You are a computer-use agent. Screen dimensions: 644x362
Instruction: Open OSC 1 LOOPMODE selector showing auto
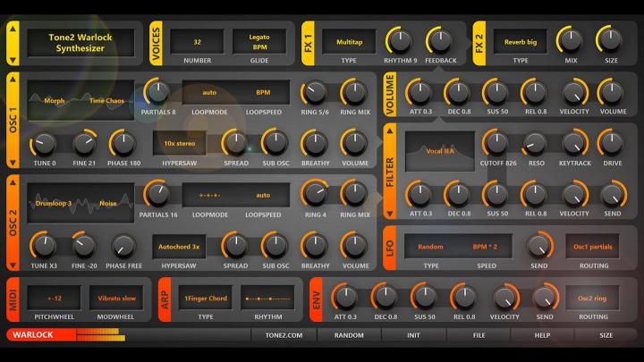[209, 93]
